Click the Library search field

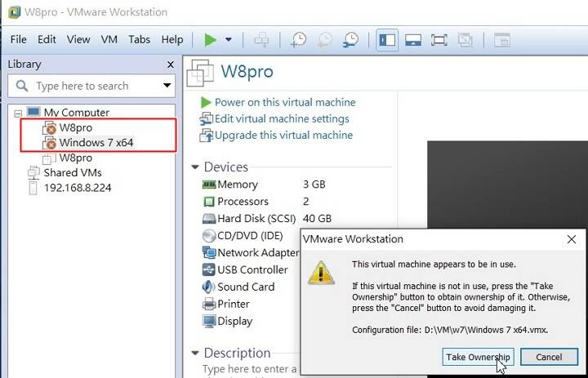[91, 86]
